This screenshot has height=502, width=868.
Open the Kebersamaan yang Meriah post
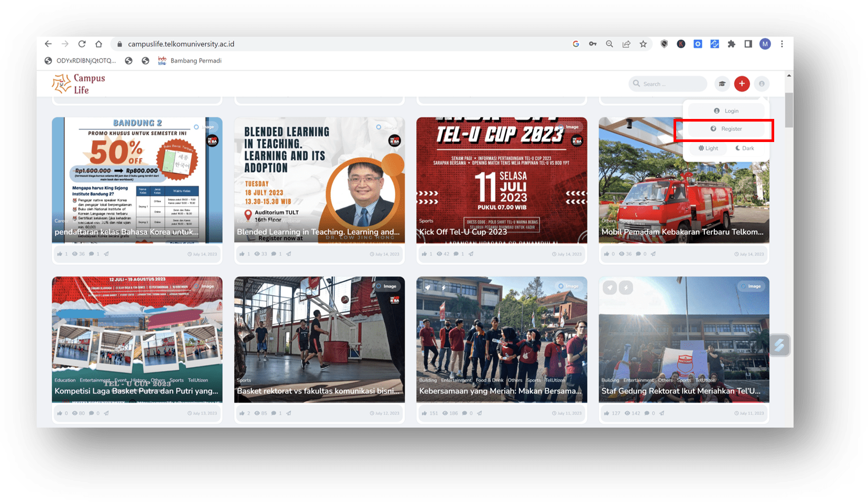(501, 391)
